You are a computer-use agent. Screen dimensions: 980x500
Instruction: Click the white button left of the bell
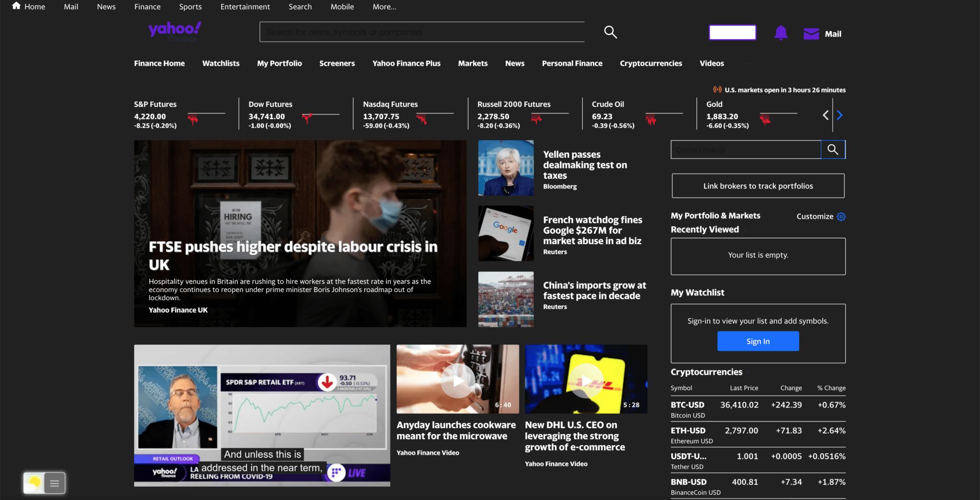[x=732, y=33]
